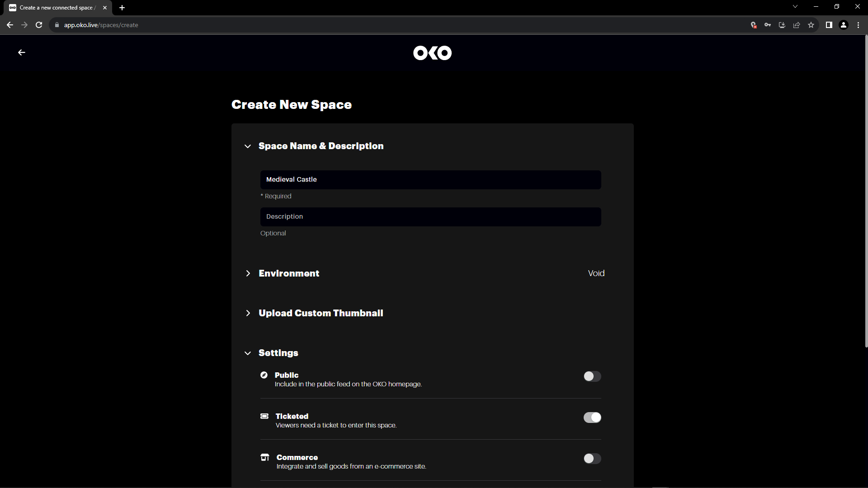Click the Public globe icon in Settings
868x488 pixels.
[x=264, y=375]
